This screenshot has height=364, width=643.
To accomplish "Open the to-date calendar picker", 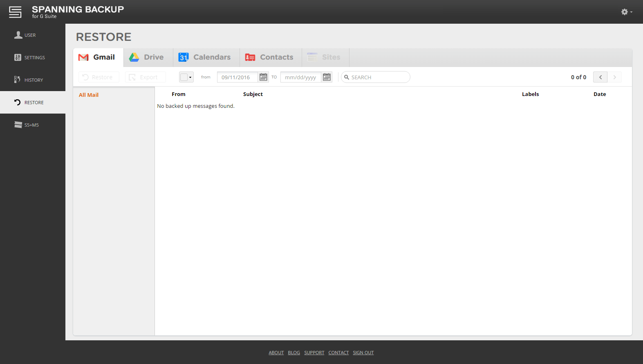I will click(327, 77).
